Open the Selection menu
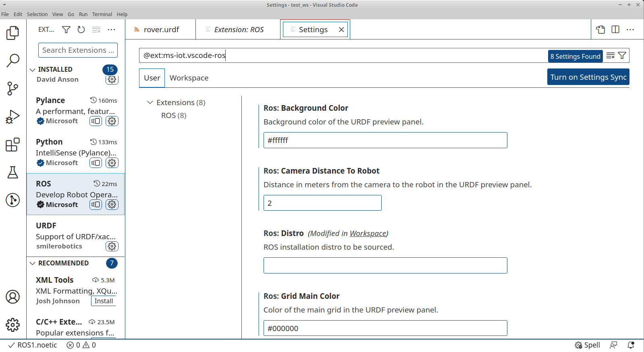The width and height of the screenshot is (644, 352). pos(37,14)
